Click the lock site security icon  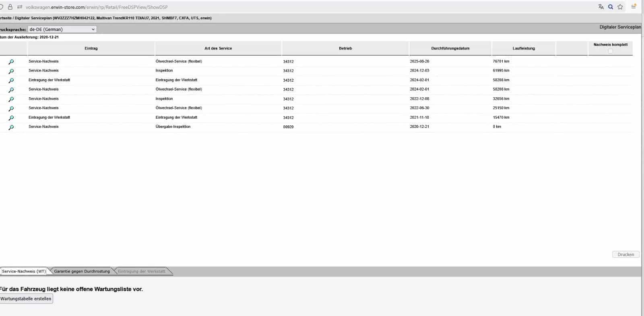(x=10, y=7)
